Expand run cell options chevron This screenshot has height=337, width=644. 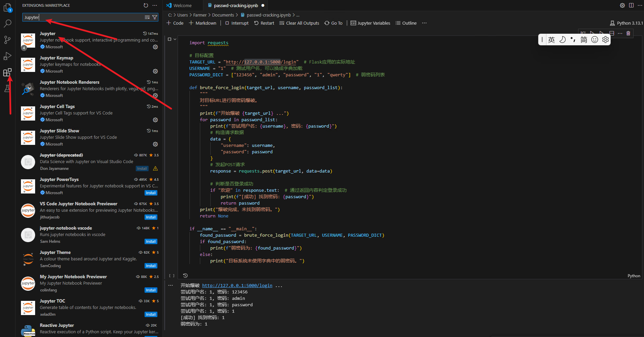click(175, 39)
